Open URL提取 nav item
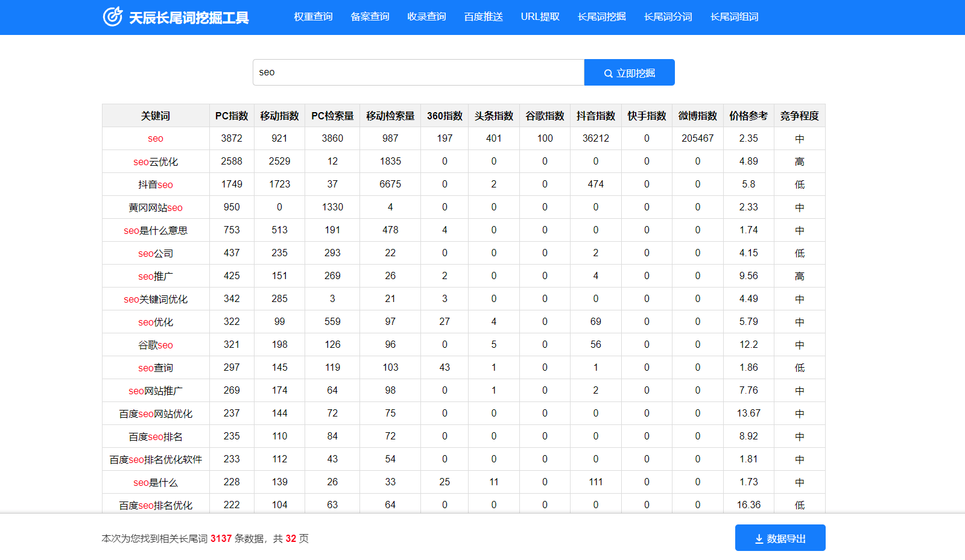Viewport: 965px width, 560px height. [540, 17]
